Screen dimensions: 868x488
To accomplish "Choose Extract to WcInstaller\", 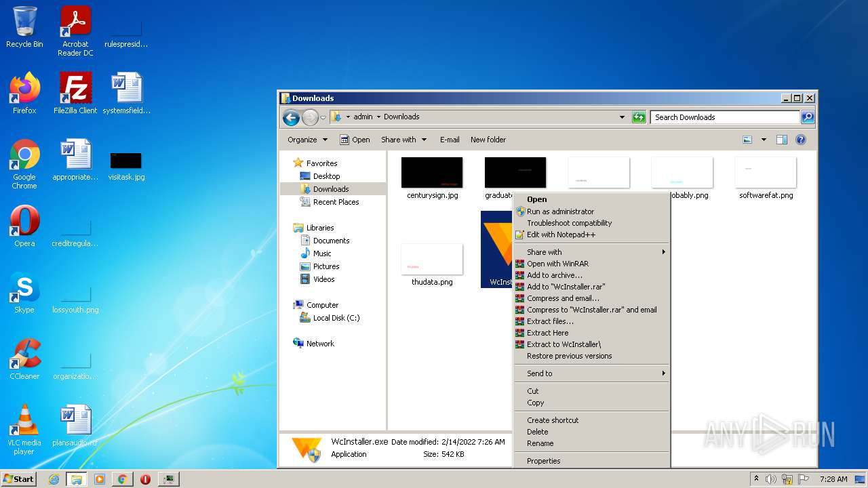I will [x=591, y=344].
